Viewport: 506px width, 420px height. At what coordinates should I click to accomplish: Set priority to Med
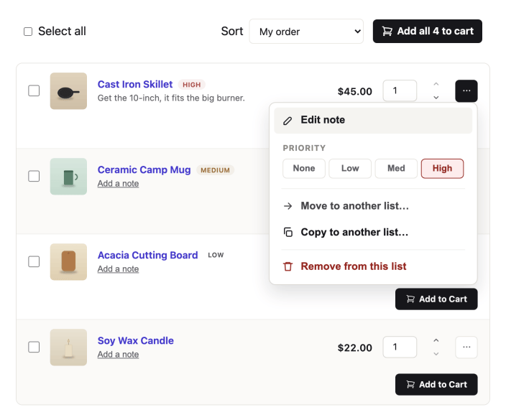point(396,168)
